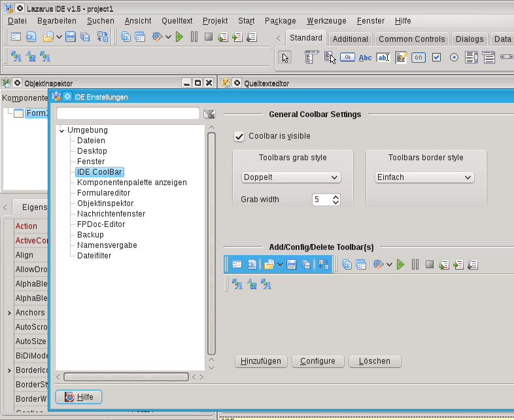
Task: Click the settings search input field
Action: click(x=128, y=114)
